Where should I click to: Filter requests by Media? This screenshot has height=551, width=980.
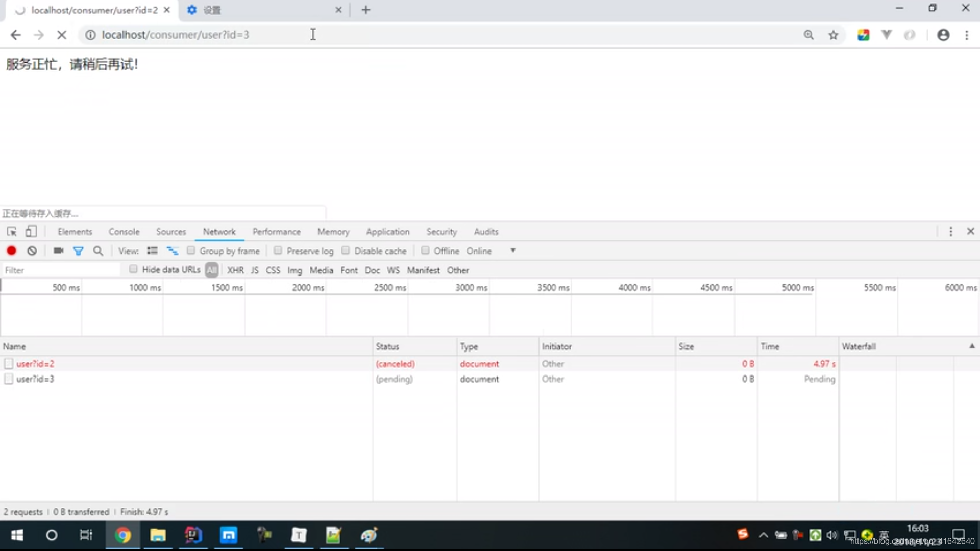pos(322,270)
